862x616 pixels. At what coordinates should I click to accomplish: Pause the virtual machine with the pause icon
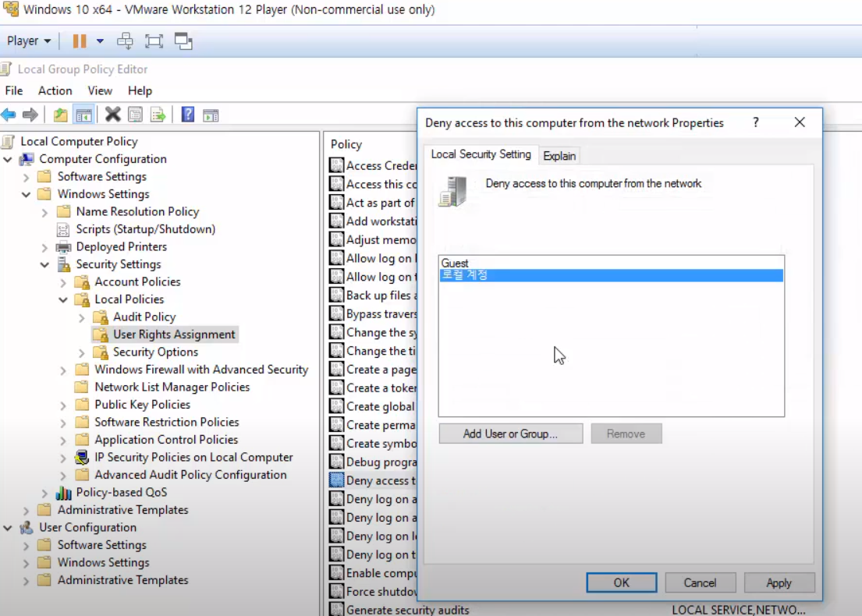pos(80,41)
